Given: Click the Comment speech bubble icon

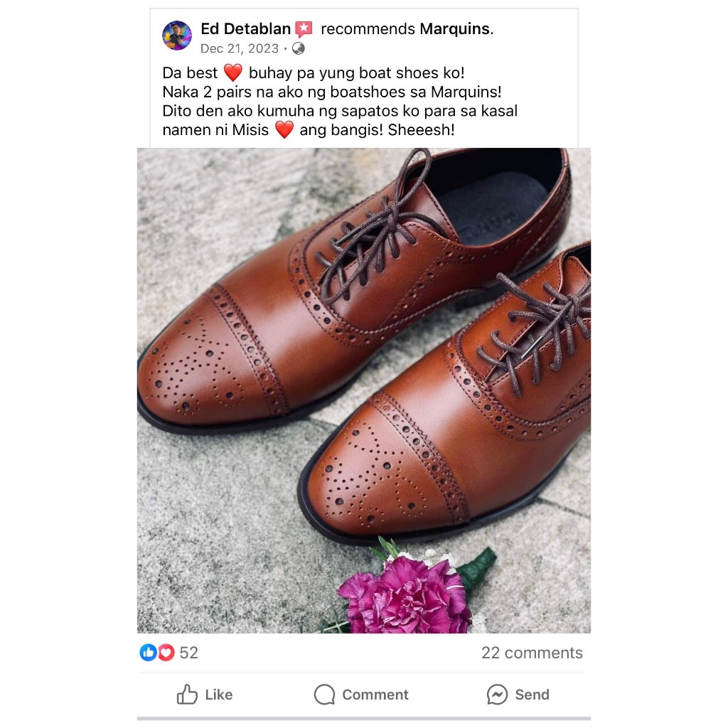Looking at the screenshot, I should (324, 695).
